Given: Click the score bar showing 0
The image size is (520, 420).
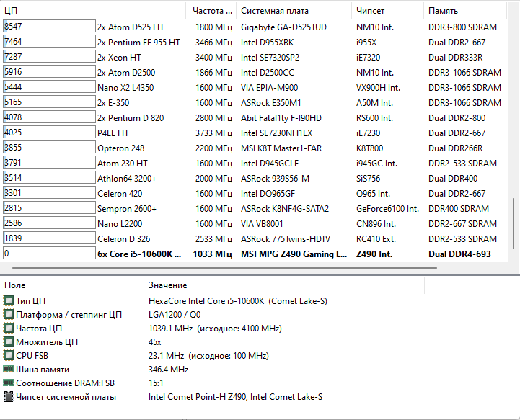Looking at the screenshot, I should tap(49, 254).
